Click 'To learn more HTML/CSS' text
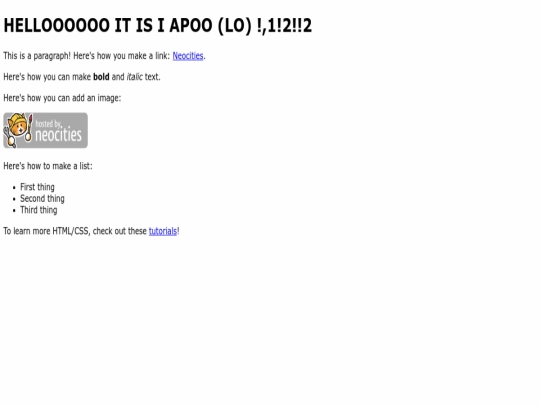The width and height of the screenshot is (540, 405). coord(47,231)
